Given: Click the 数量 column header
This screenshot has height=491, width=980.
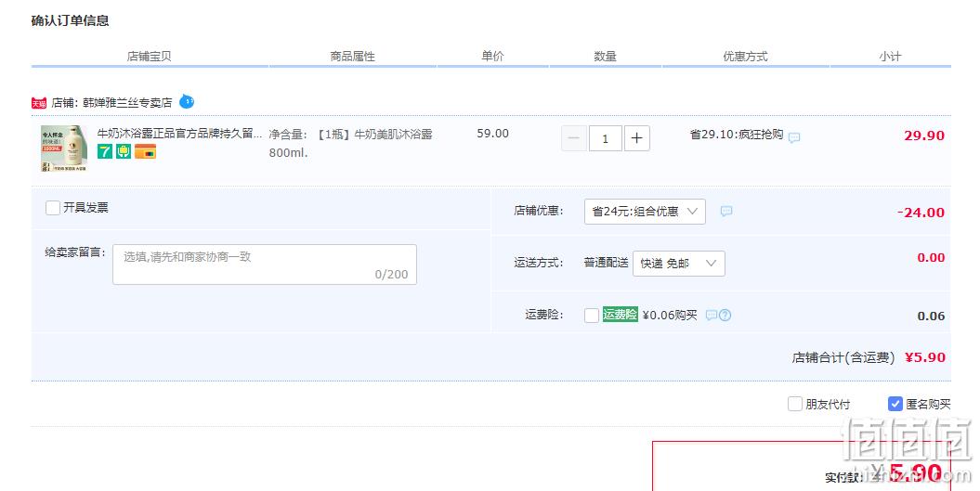Looking at the screenshot, I should pos(605,57).
